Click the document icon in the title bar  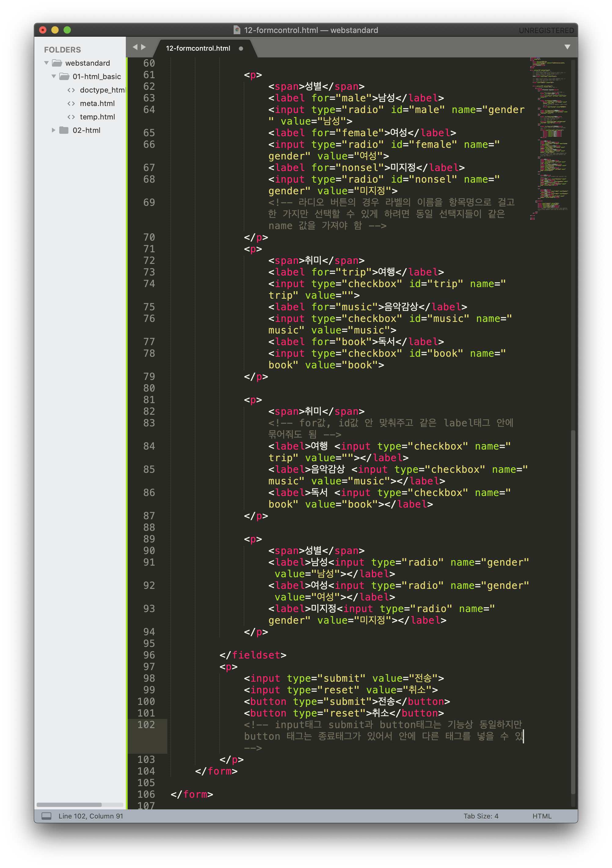pyautogui.click(x=237, y=30)
